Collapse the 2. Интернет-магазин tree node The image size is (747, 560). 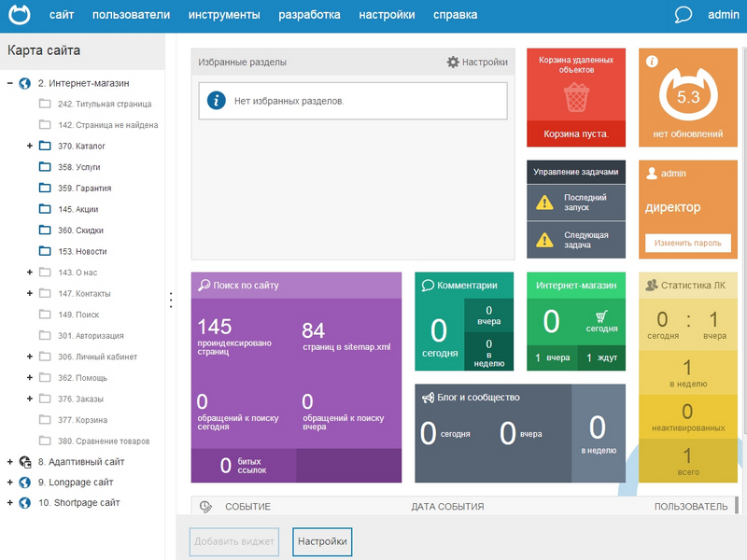coord(9,83)
